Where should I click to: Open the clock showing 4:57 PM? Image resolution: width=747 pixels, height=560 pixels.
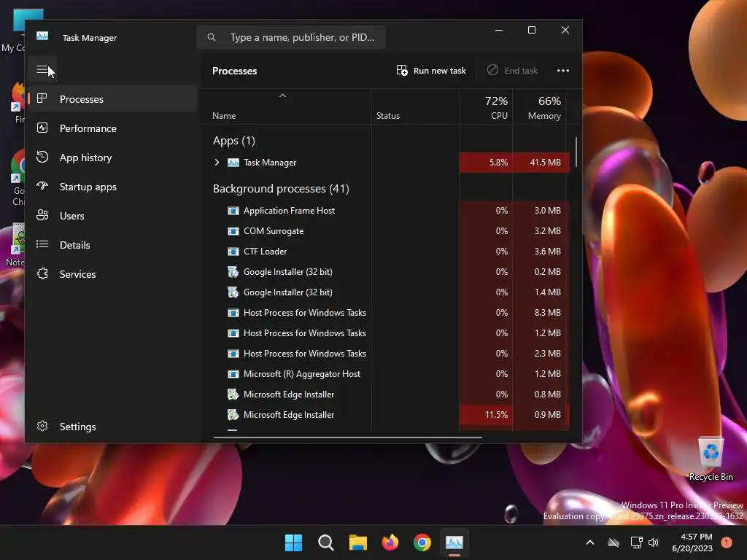[x=692, y=542]
